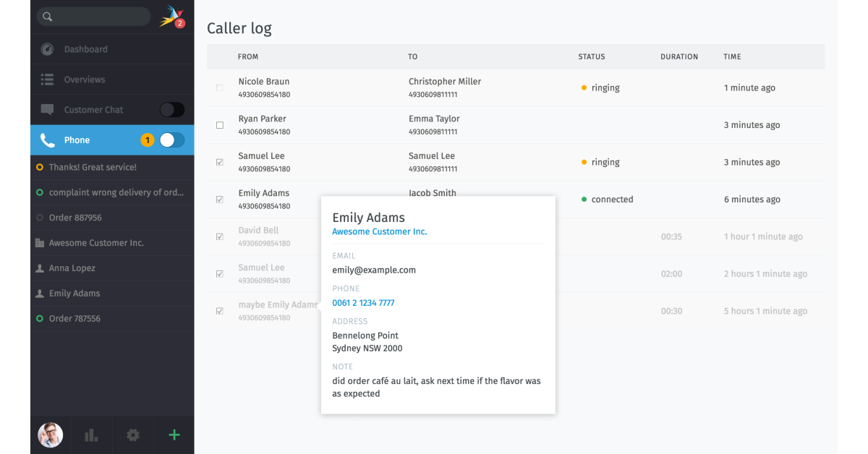
Task: Toggle checkbox for David Bell call
Action: coord(220,236)
